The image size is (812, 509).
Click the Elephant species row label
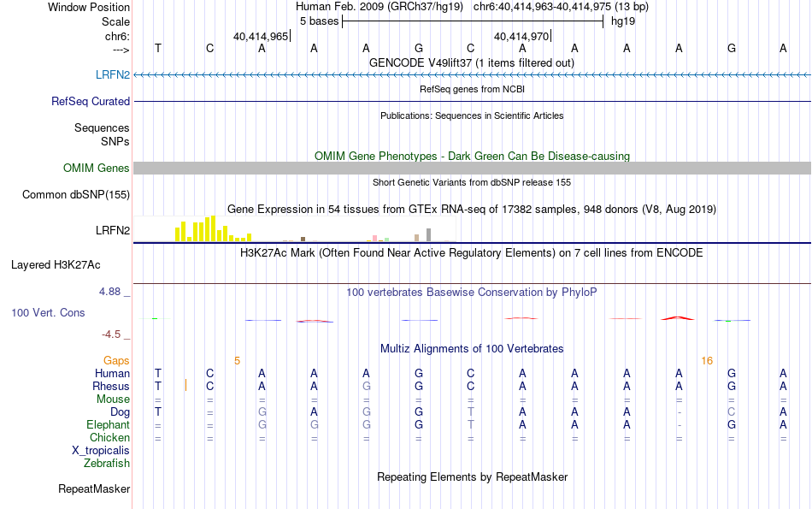point(108,424)
